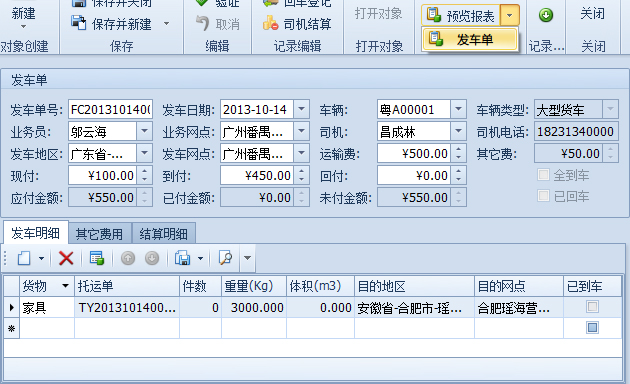Open the 发车日期 date dropdown

pyautogui.click(x=301, y=109)
